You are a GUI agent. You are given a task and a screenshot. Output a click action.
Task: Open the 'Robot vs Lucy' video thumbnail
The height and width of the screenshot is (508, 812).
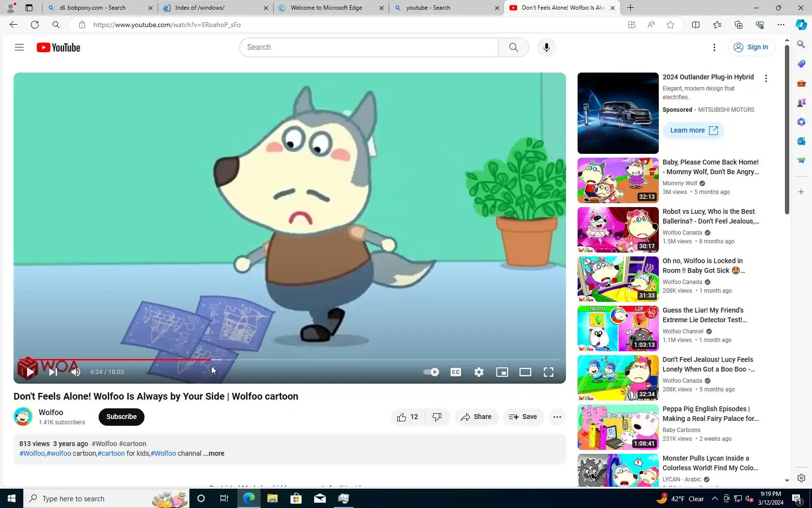[x=618, y=230]
